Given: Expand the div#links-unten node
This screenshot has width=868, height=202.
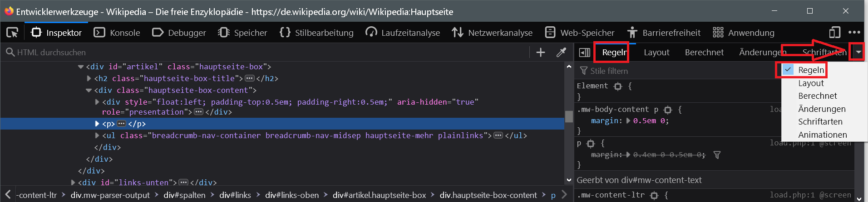Looking at the screenshot, I should (x=73, y=183).
